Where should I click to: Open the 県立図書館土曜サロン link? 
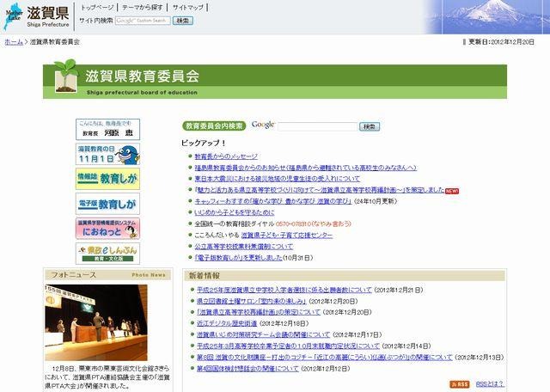(x=251, y=301)
